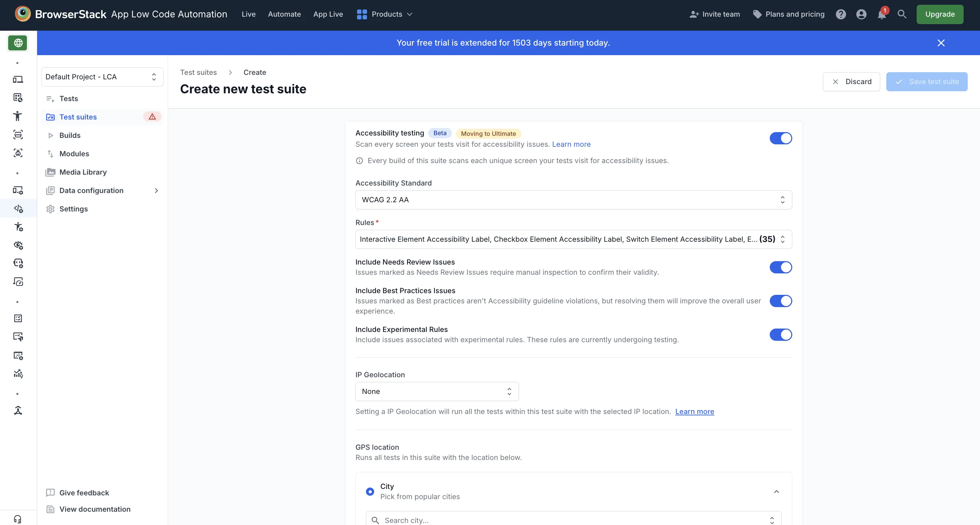Image resolution: width=980 pixels, height=525 pixels.
Task: Click the green Upgrade button
Action: (x=940, y=14)
